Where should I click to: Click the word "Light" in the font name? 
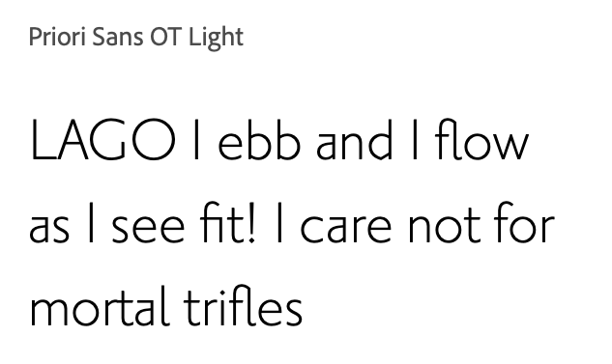217,39
